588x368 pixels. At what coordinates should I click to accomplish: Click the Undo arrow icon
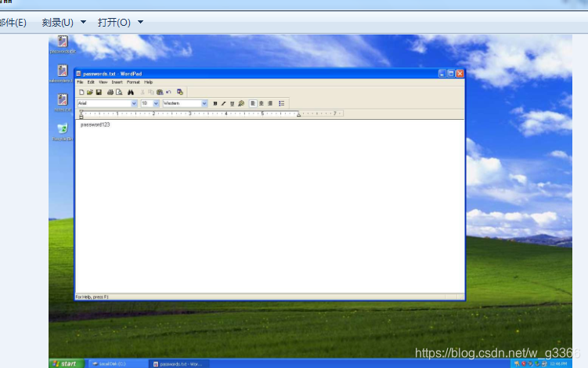click(x=168, y=92)
